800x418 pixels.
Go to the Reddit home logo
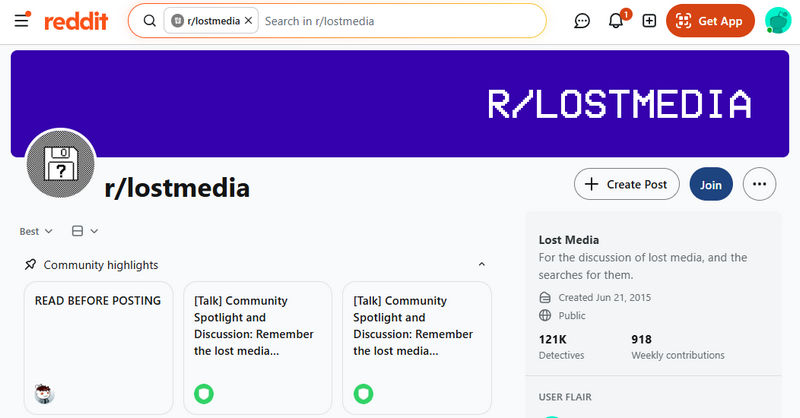coord(77,21)
